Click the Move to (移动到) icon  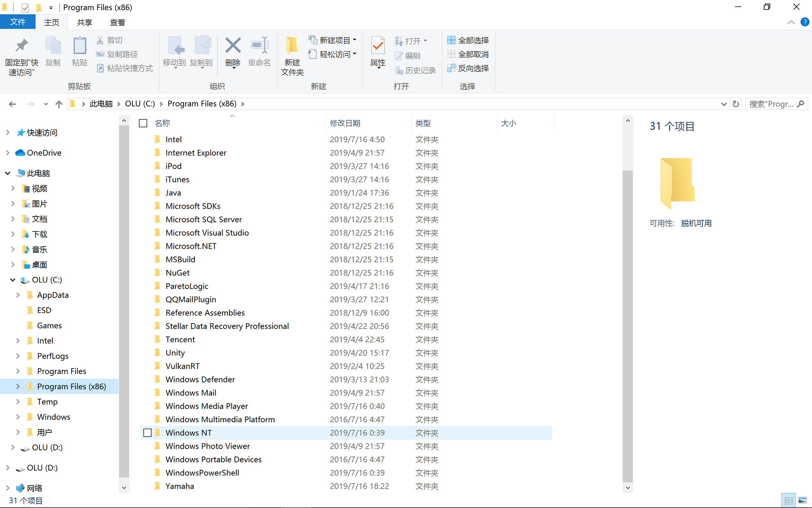[175, 46]
